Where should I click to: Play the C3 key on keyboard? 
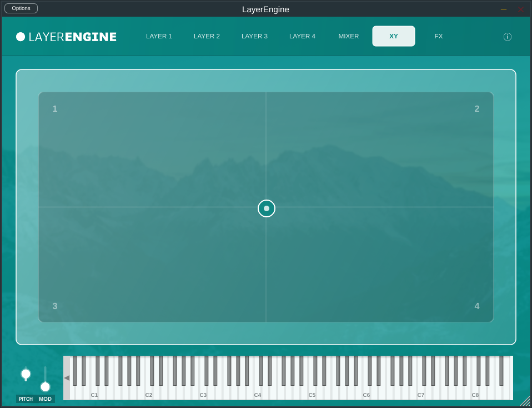(203, 394)
